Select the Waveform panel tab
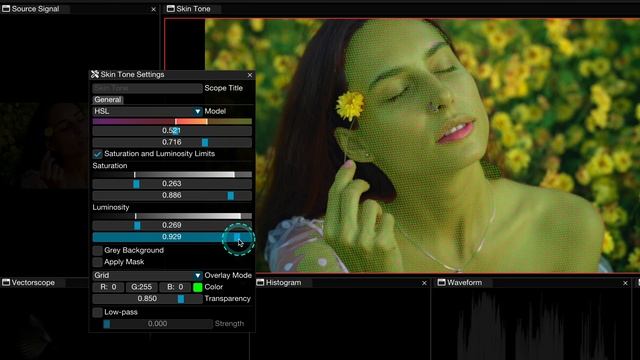The height and width of the screenshot is (360, 640). click(464, 282)
